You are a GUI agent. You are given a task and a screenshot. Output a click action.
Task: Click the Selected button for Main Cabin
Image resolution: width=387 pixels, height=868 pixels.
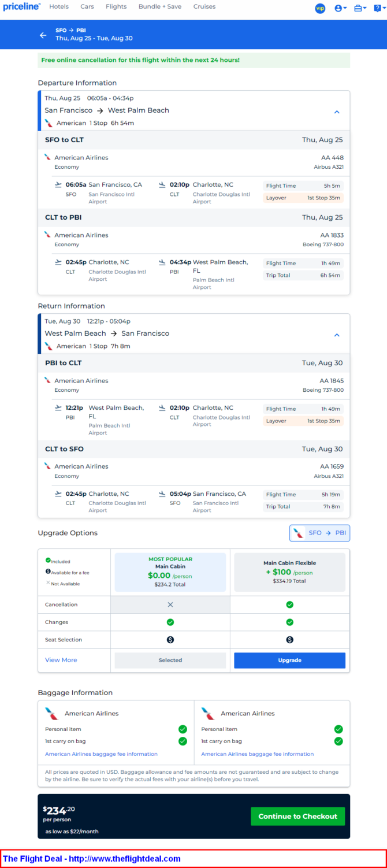pos(170,660)
